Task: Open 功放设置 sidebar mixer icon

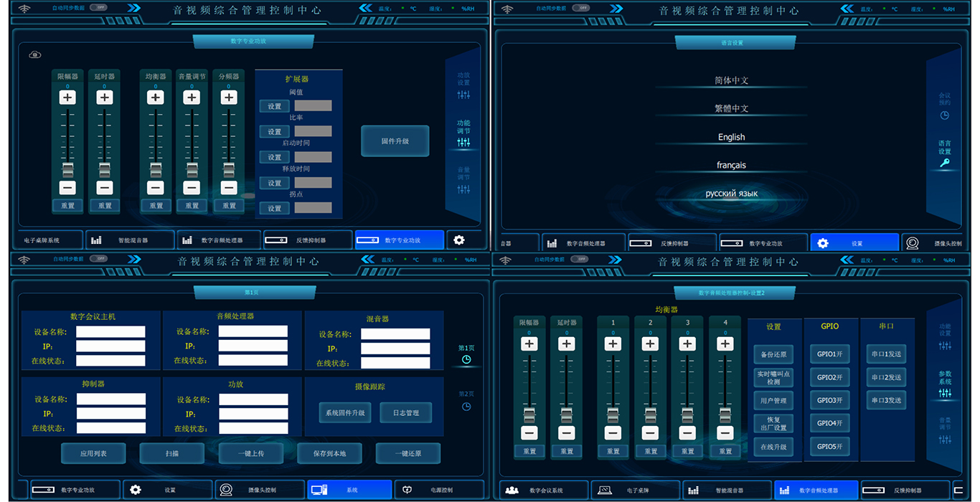Action: 463,95
